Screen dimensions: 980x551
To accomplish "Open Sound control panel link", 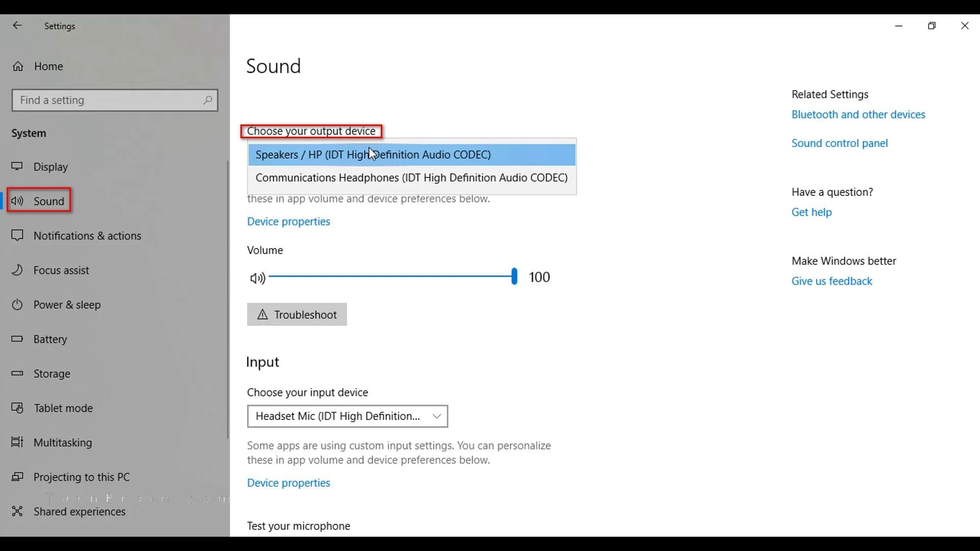I will (839, 143).
